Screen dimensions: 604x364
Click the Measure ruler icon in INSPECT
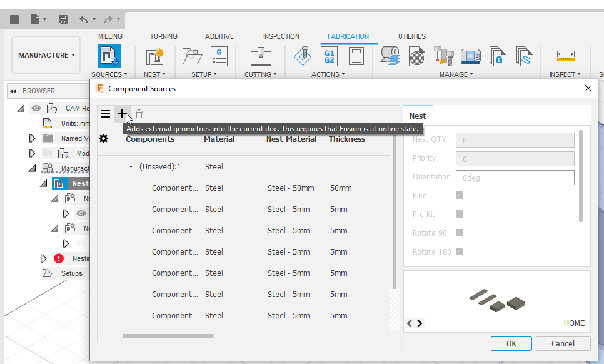pos(565,57)
